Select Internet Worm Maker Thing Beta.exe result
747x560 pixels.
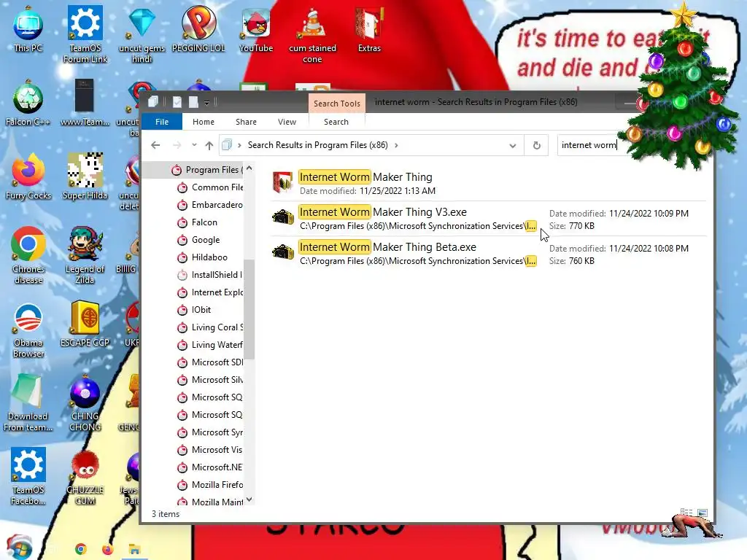coord(488,254)
